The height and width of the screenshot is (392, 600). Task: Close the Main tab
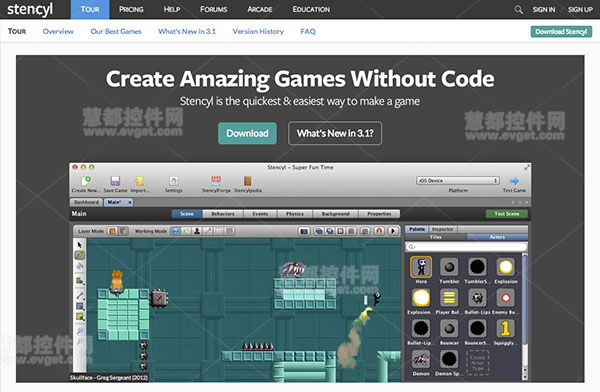click(x=130, y=202)
